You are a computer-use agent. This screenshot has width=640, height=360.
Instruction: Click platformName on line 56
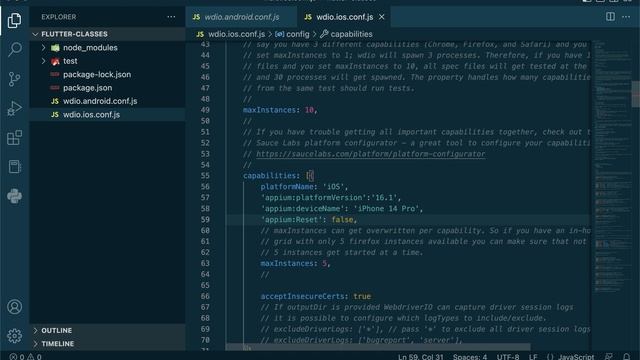tap(287, 187)
